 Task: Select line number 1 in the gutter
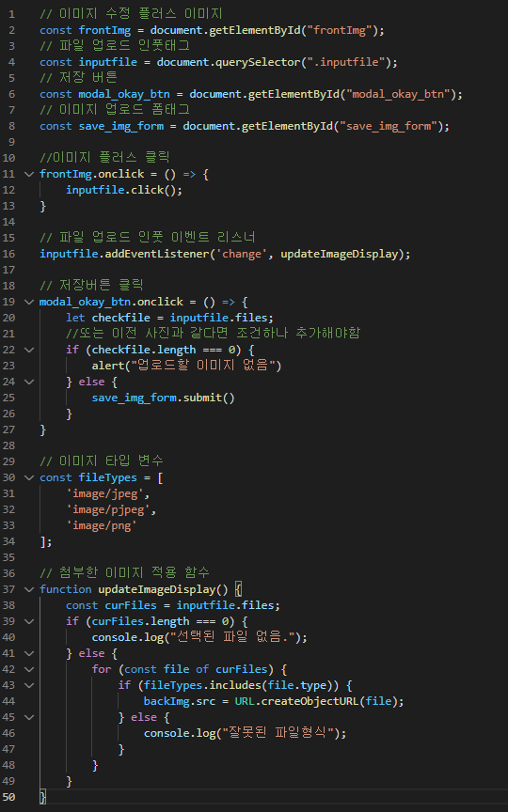12,14
